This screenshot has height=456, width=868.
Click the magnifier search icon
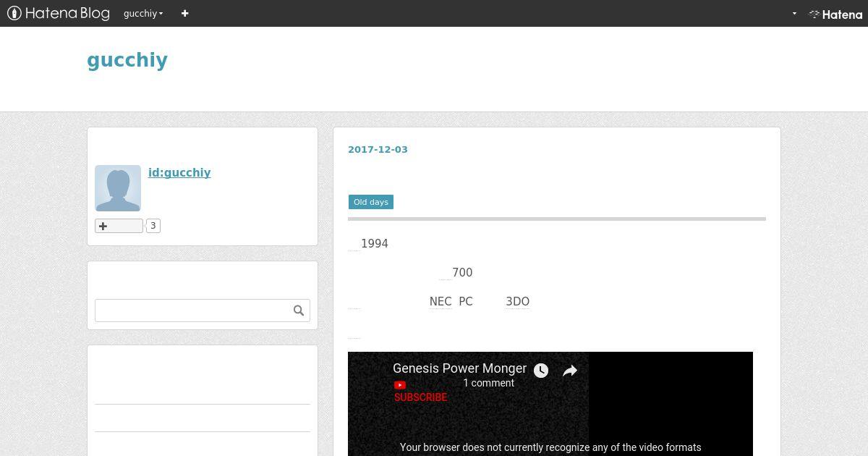click(299, 311)
